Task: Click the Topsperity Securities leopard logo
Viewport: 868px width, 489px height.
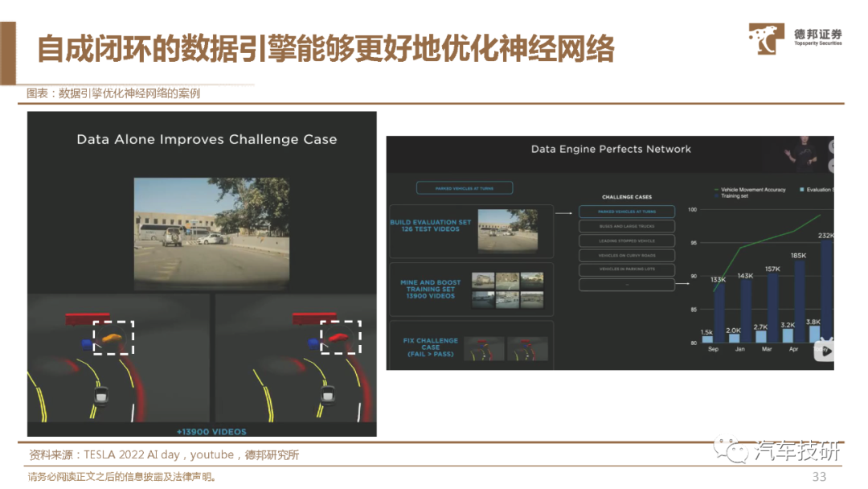Action: [x=766, y=39]
